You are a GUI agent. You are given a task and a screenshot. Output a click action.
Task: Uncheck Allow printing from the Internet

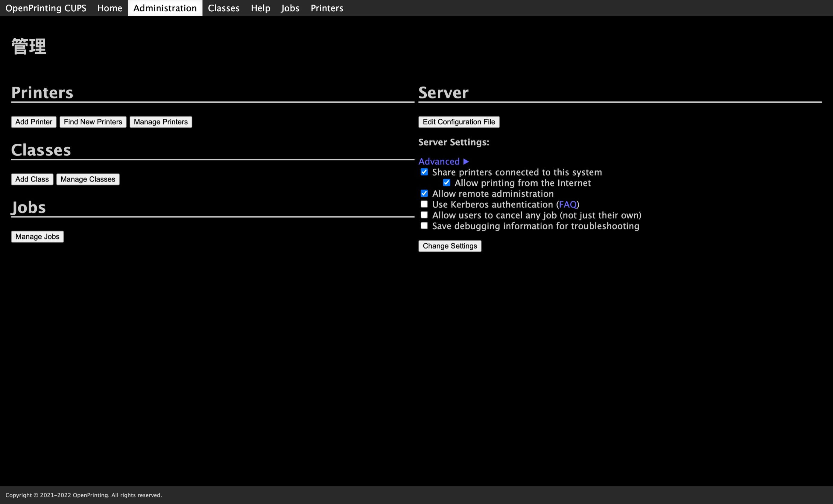(447, 183)
